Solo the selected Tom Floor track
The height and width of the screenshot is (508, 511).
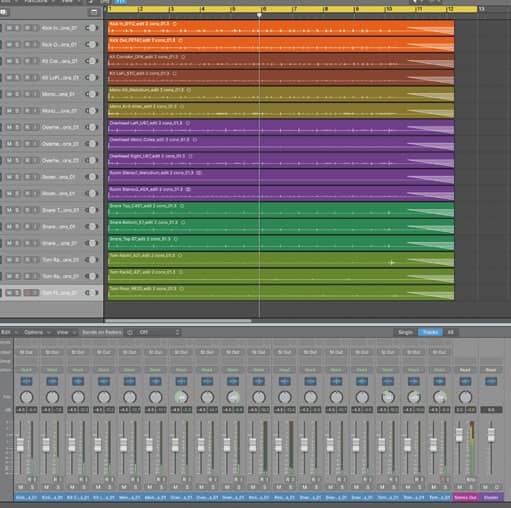click(x=17, y=293)
